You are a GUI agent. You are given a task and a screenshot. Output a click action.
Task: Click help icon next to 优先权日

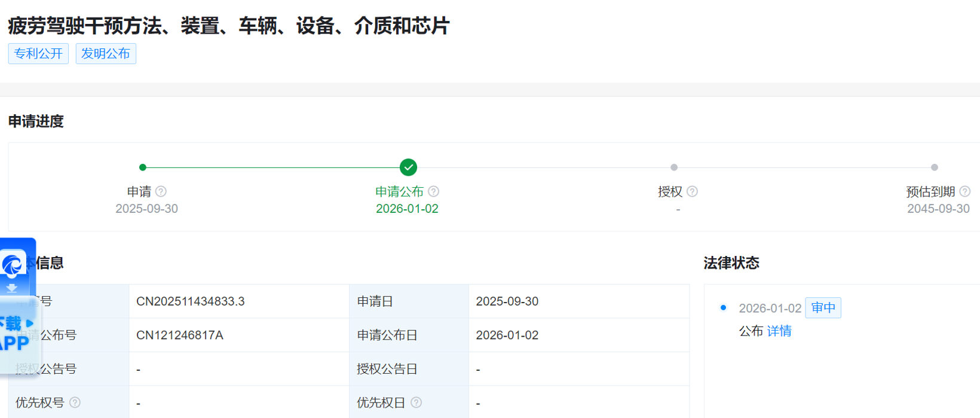click(416, 402)
